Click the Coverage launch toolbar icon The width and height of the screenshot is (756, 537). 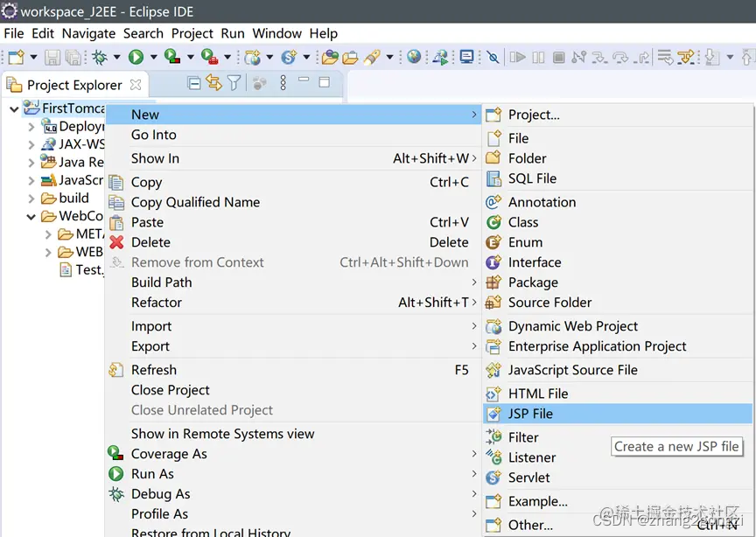[x=172, y=57]
